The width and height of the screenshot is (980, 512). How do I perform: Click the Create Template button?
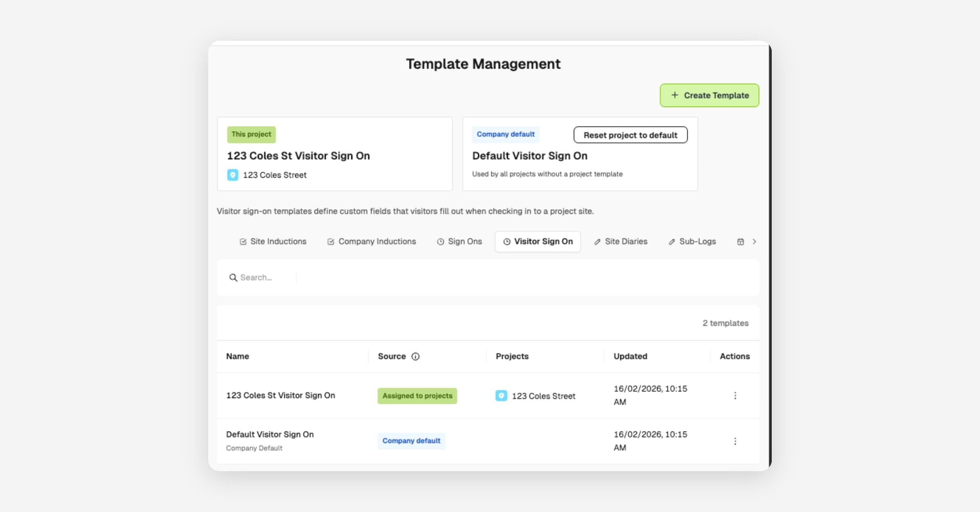click(x=709, y=95)
